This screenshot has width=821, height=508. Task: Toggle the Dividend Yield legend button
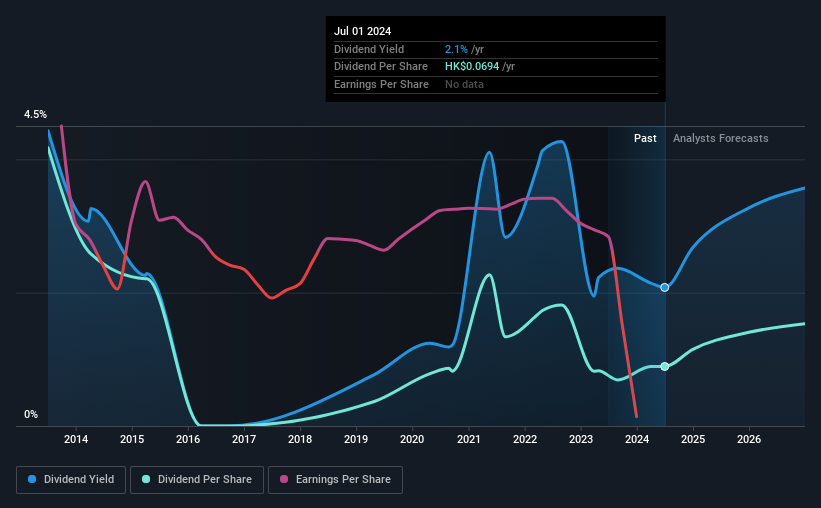[x=71, y=479]
